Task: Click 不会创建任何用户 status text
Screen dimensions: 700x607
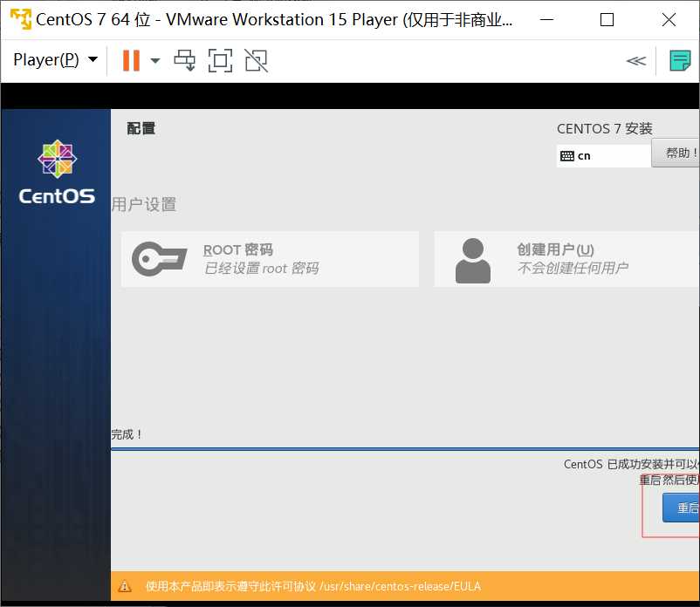Action: (x=573, y=268)
